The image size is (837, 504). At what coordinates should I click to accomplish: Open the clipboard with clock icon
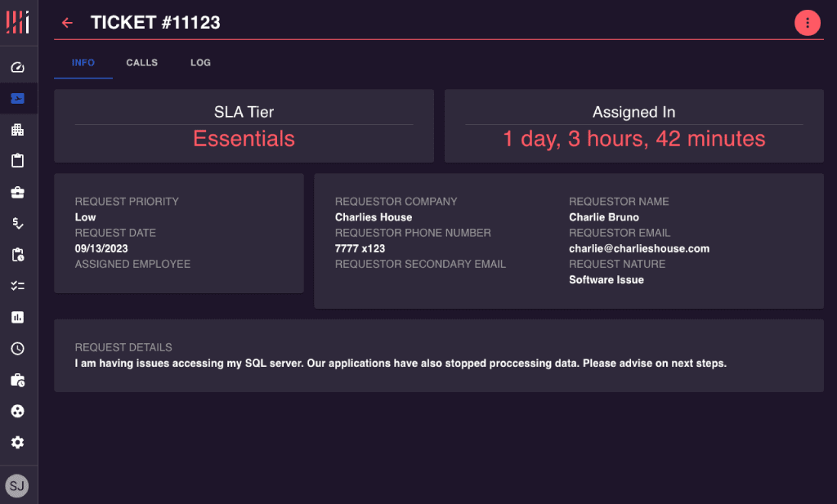pos(18,255)
